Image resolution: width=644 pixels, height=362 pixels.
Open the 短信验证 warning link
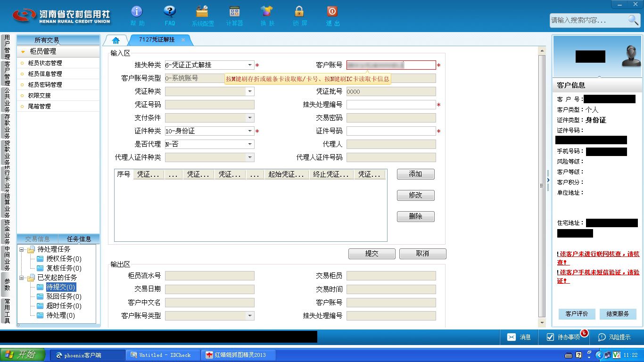click(598, 277)
